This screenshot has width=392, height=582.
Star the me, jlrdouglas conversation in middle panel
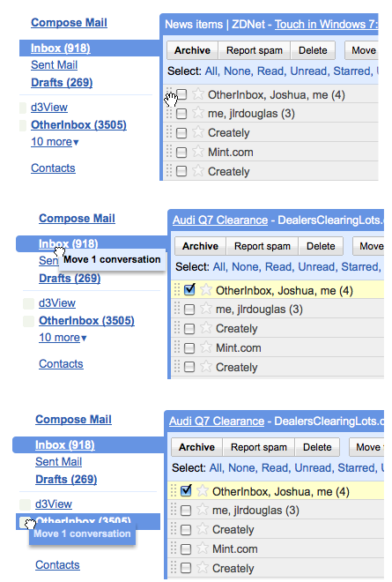tap(206, 309)
